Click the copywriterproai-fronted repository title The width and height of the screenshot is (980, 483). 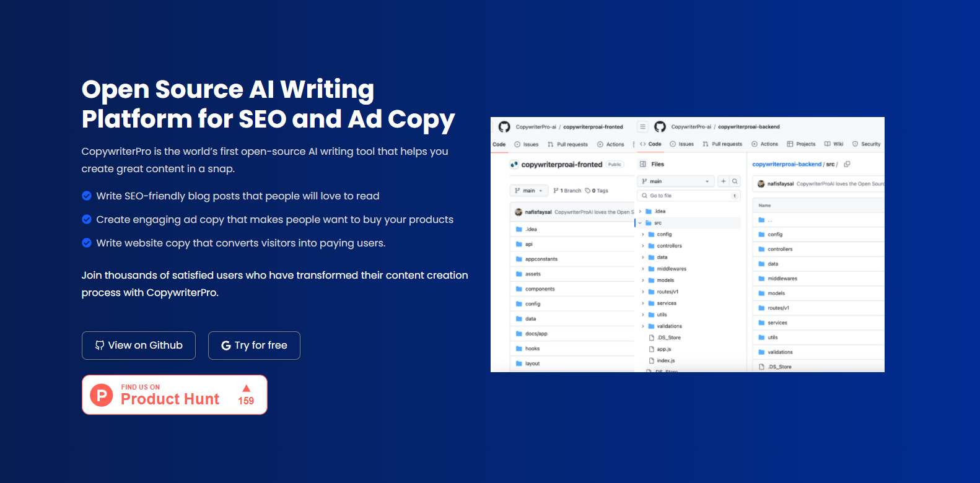coord(562,165)
